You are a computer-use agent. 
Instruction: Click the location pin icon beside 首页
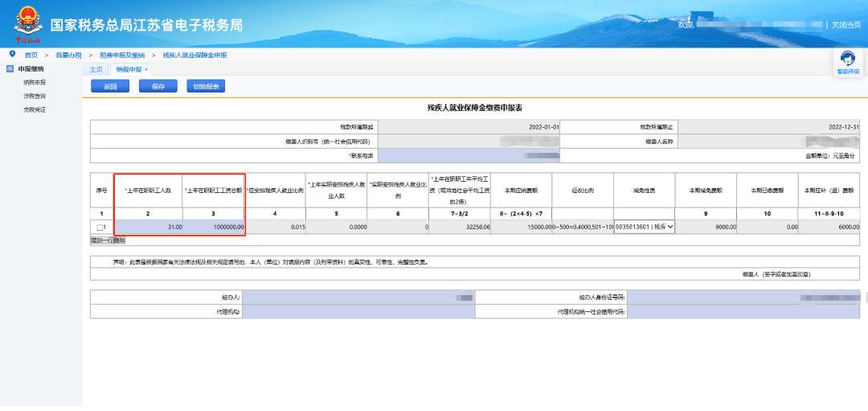[12, 54]
